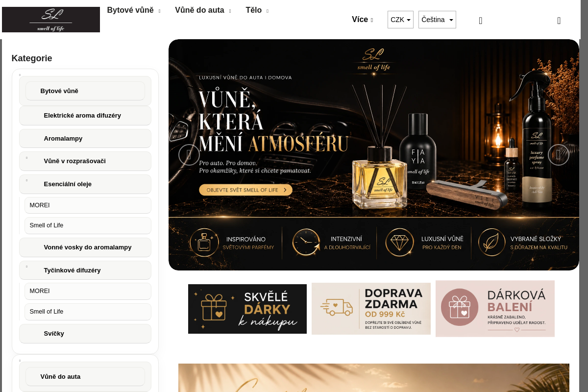Select MOREI under Tyčinkové difuzéry
The width and height of the screenshot is (588, 392).
point(88,291)
